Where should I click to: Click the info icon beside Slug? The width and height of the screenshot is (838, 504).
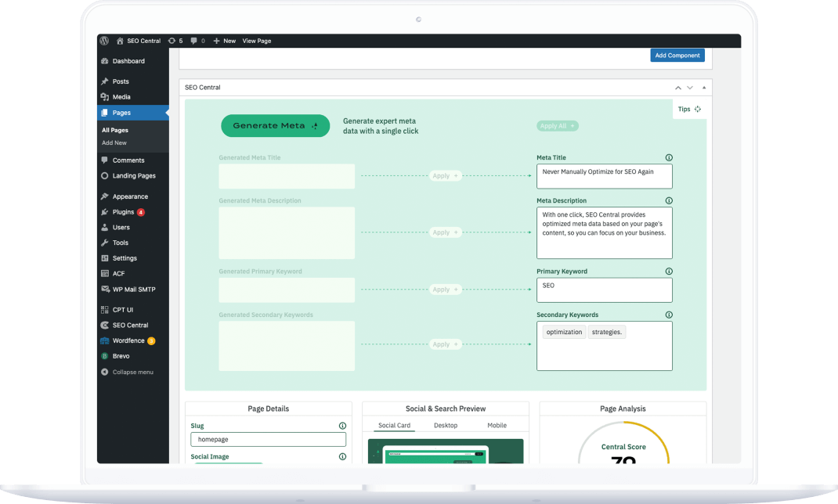[342, 426]
